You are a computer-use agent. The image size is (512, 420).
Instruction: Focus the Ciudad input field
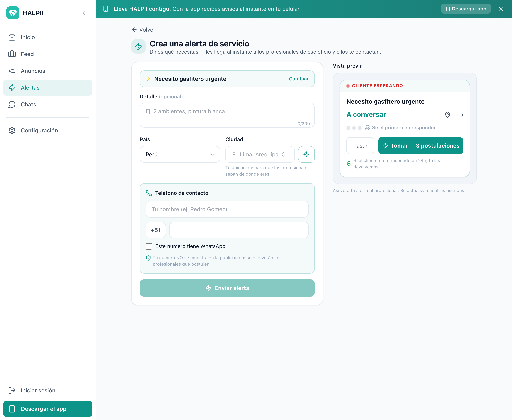click(x=260, y=154)
